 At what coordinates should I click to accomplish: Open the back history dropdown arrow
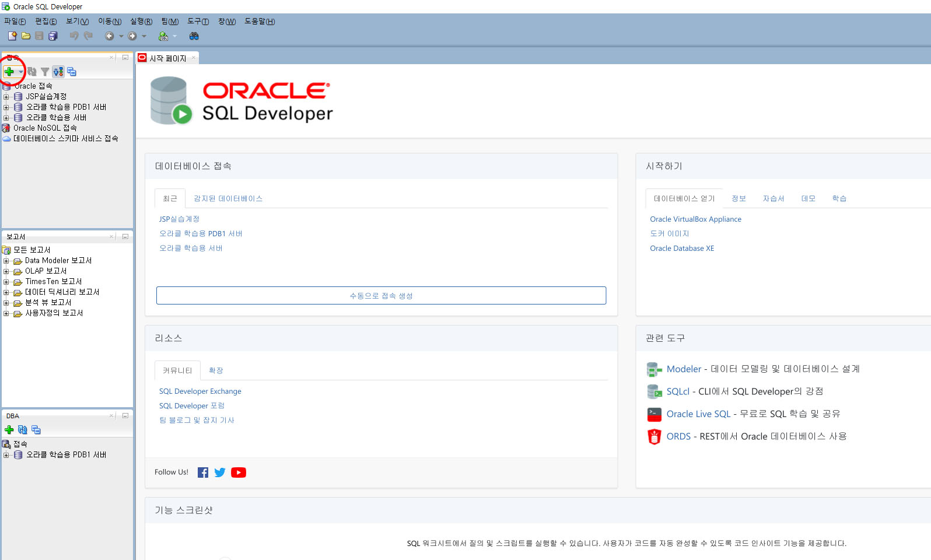pos(121,36)
